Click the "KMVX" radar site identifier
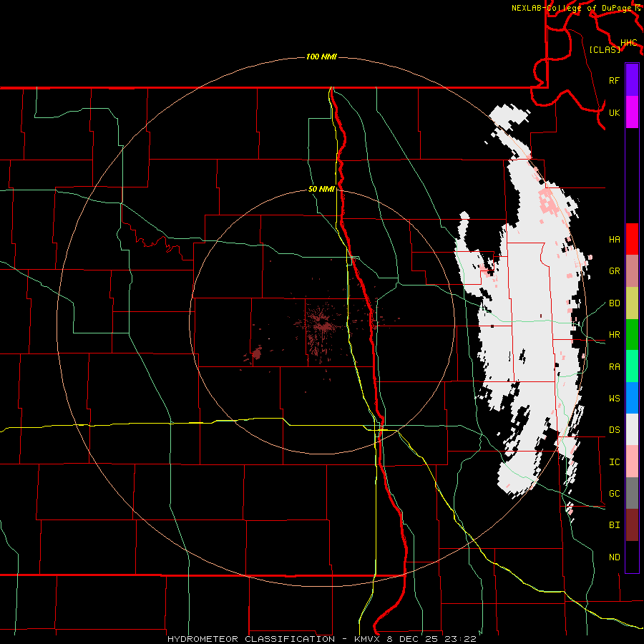This screenshot has width=644, height=644. pyautogui.click(x=368, y=639)
